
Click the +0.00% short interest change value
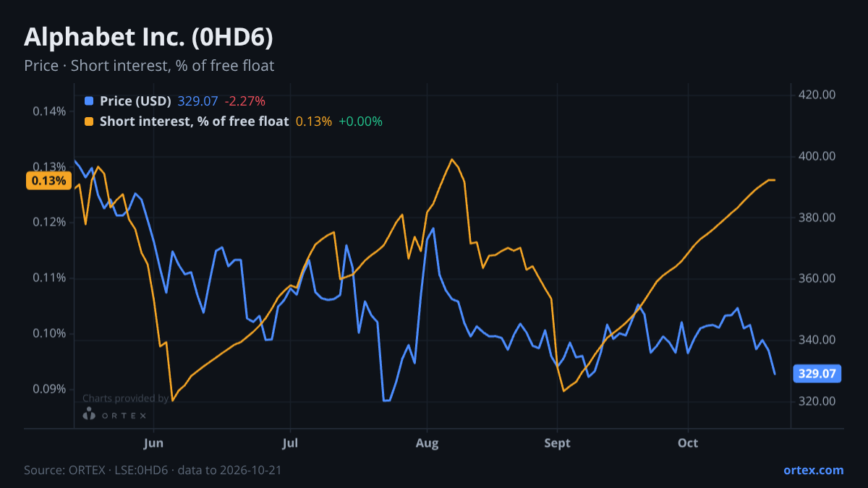tap(360, 121)
